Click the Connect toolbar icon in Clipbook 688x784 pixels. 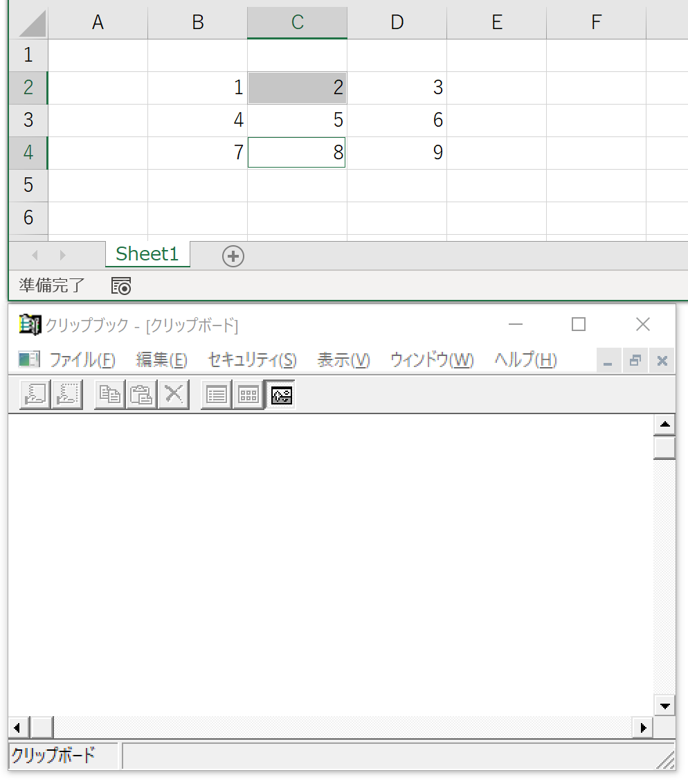click(35, 395)
